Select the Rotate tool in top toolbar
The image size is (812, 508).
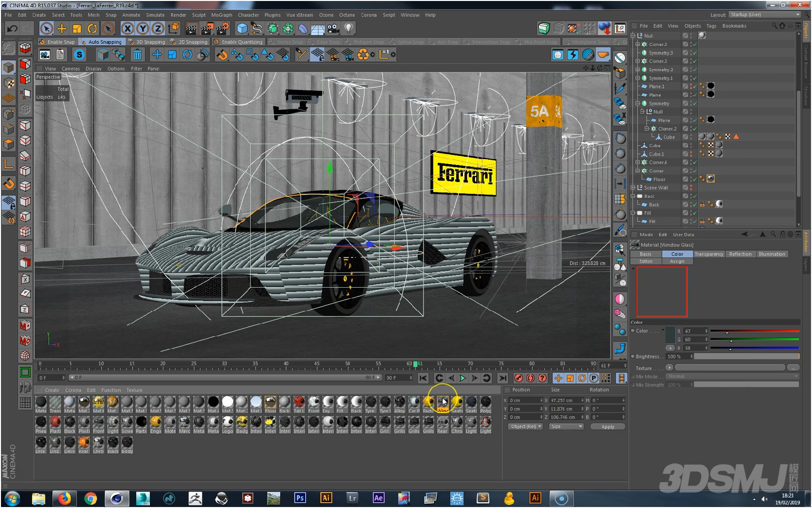coord(92,29)
